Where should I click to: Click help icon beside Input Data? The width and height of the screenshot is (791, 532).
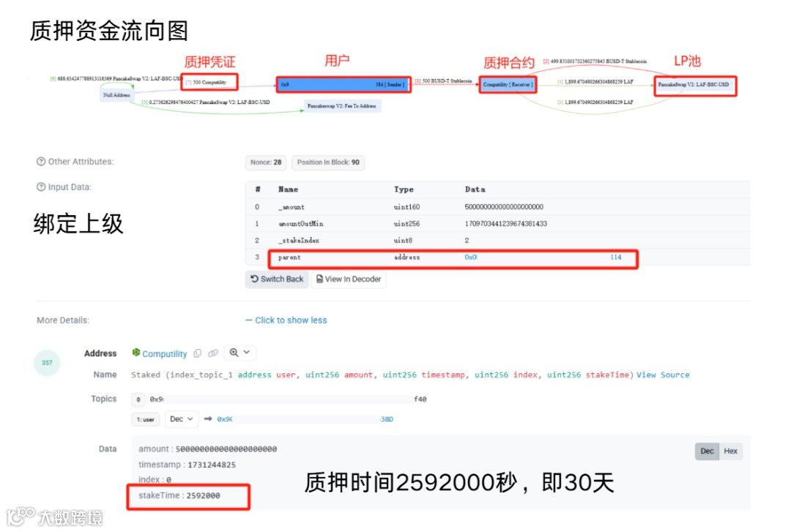pos(41,187)
